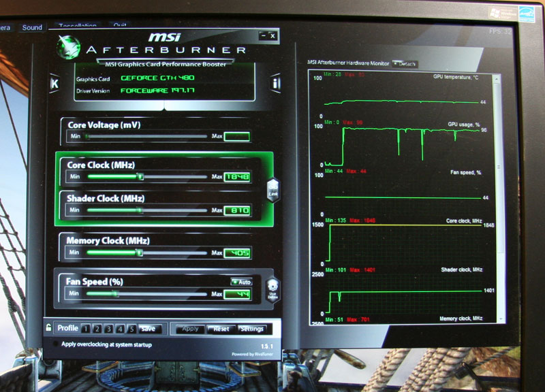Click the hardware monitor scroll-down arrow

tap(501, 318)
